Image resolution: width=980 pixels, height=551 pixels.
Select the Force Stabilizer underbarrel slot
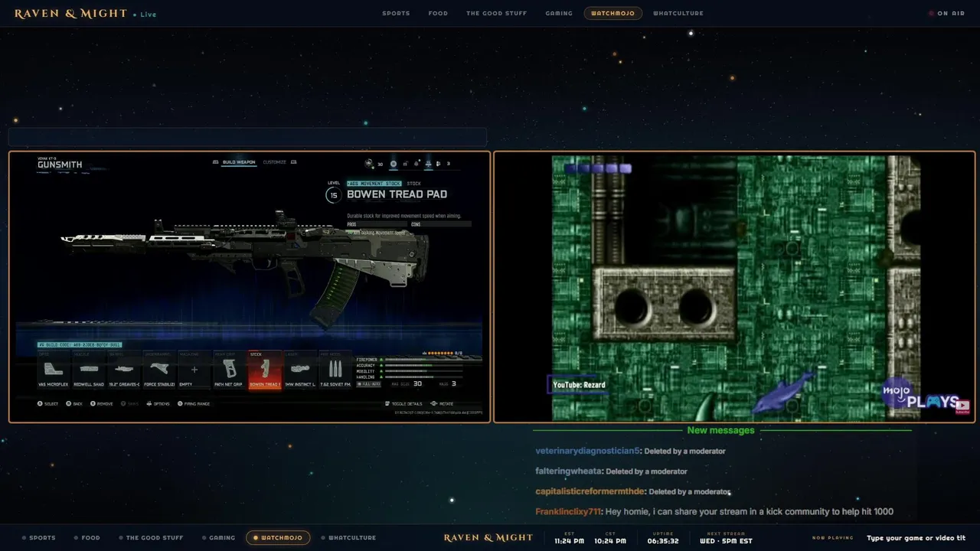[x=159, y=370]
